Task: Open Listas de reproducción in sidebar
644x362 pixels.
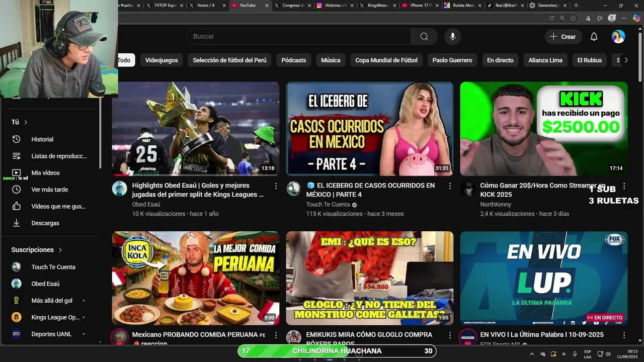Action: point(50,156)
